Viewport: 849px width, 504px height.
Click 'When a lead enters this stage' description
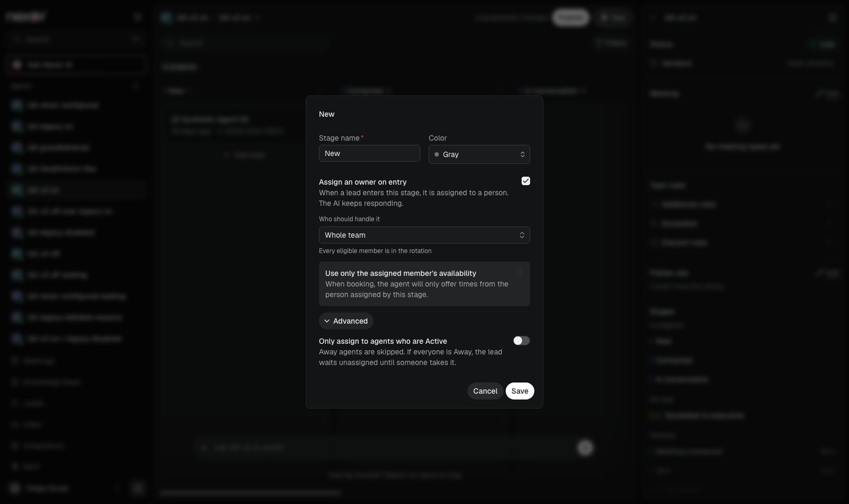click(x=413, y=198)
